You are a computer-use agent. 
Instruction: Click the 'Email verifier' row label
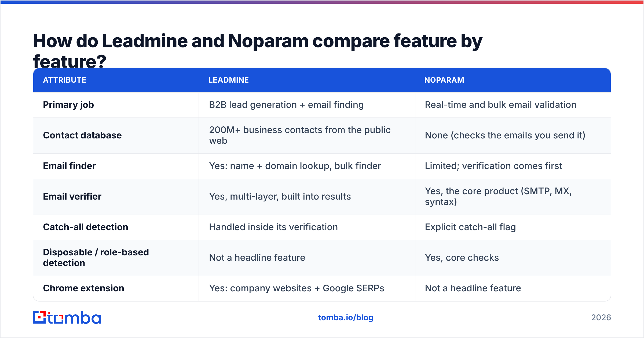click(72, 196)
